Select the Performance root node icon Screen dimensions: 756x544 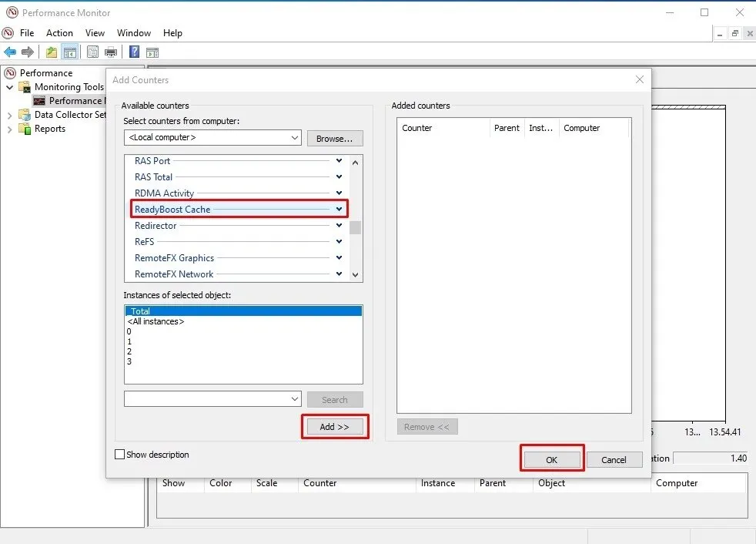pos(11,73)
